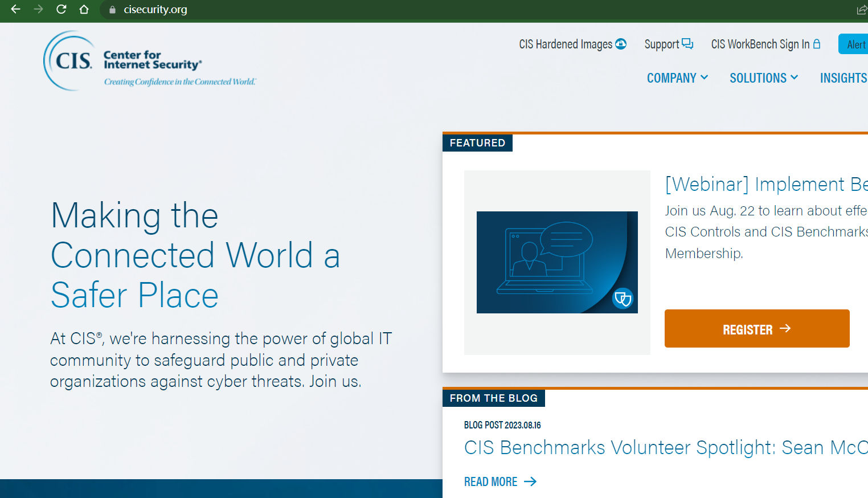Go back using the browser back arrow
The image size is (868, 498).
pos(16,9)
